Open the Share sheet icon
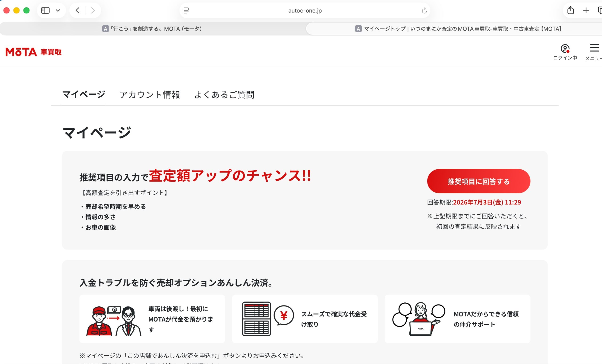Image resolution: width=602 pixels, height=364 pixels. pos(570,10)
